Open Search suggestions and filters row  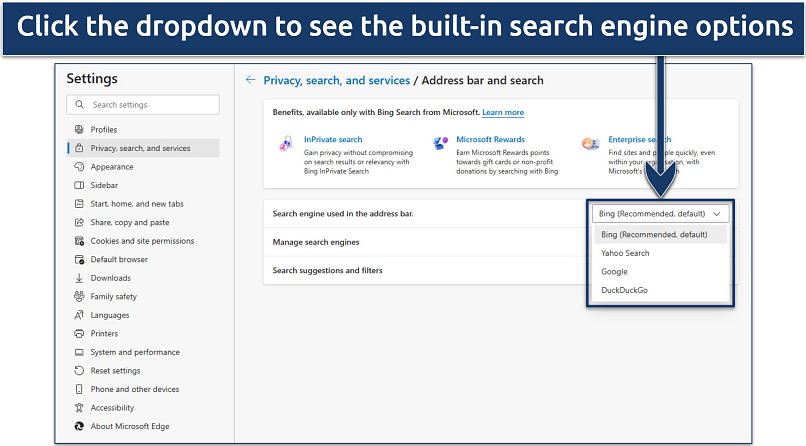pyautogui.click(x=327, y=270)
